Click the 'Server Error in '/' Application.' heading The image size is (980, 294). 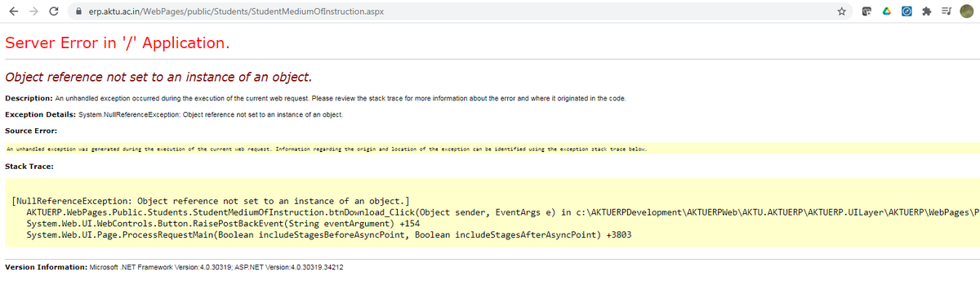(x=117, y=42)
